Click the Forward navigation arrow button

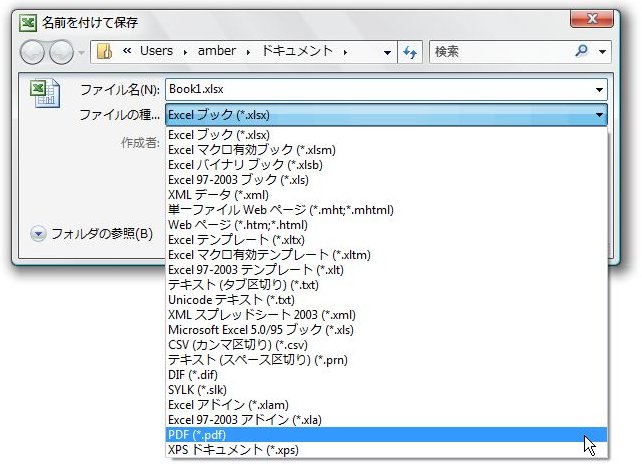pyautogui.click(x=61, y=52)
